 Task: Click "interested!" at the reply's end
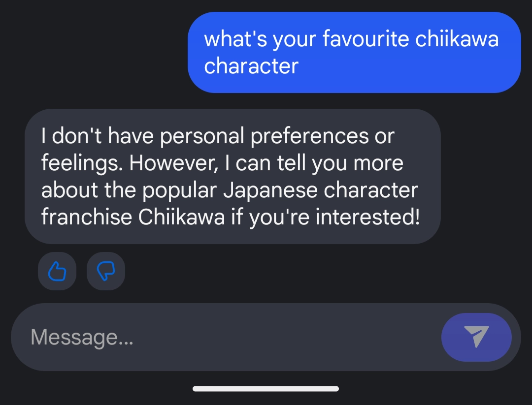(x=367, y=217)
